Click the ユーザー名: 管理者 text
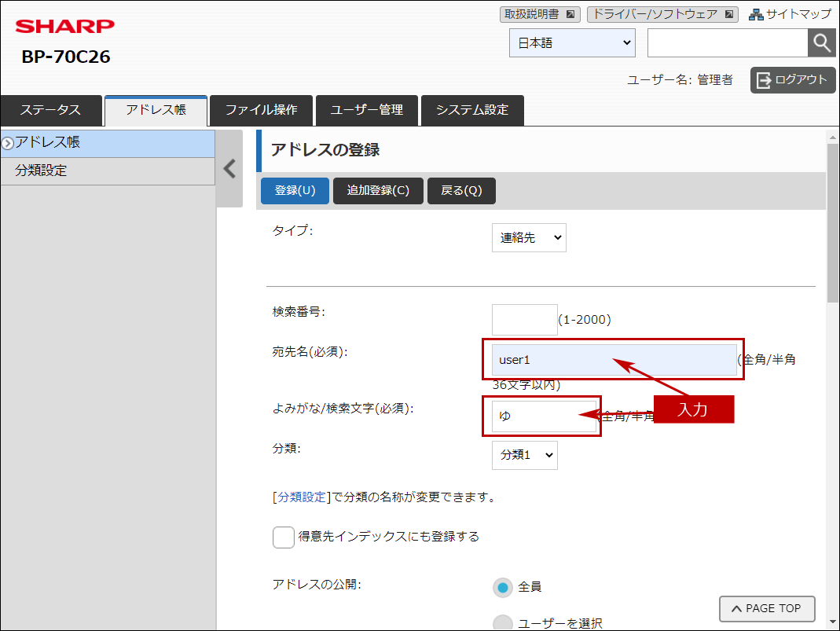 point(680,80)
